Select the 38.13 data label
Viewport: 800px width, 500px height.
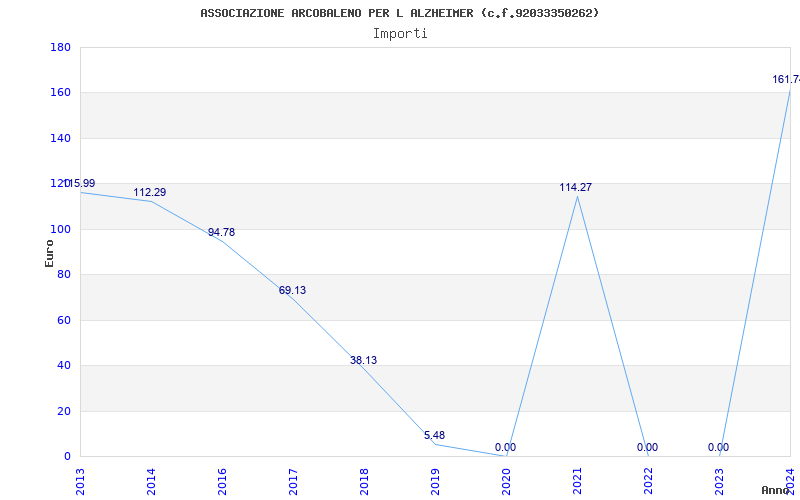click(363, 360)
